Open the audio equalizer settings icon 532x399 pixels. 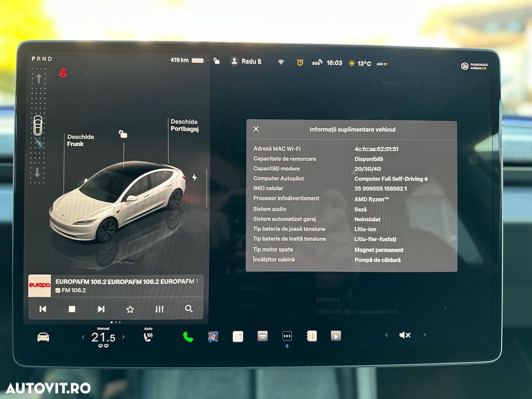pyautogui.click(x=160, y=309)
